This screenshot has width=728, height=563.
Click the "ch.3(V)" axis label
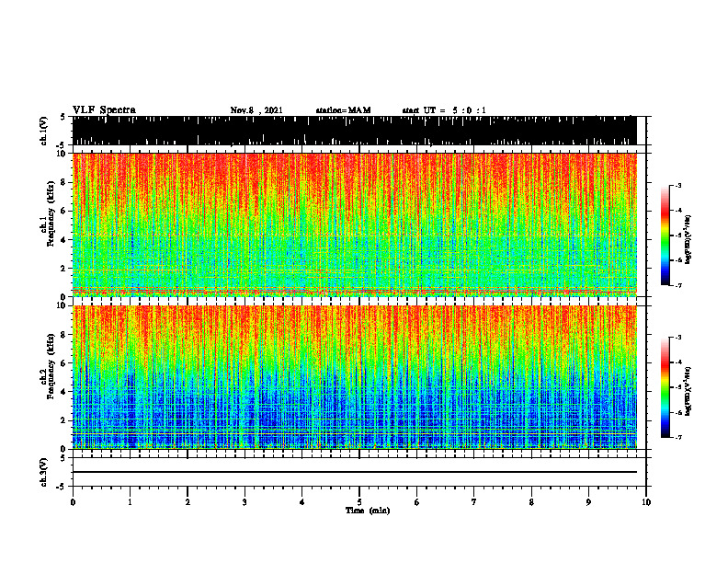tap(43, 472)
